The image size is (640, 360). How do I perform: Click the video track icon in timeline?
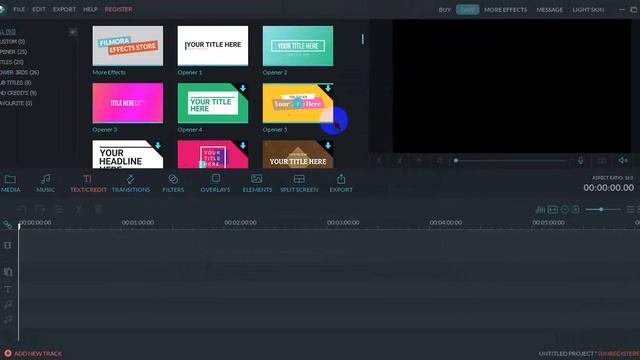8,245
